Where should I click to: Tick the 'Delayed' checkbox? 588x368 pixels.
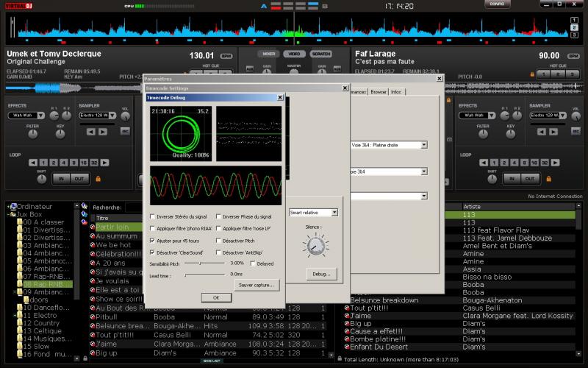253,263
